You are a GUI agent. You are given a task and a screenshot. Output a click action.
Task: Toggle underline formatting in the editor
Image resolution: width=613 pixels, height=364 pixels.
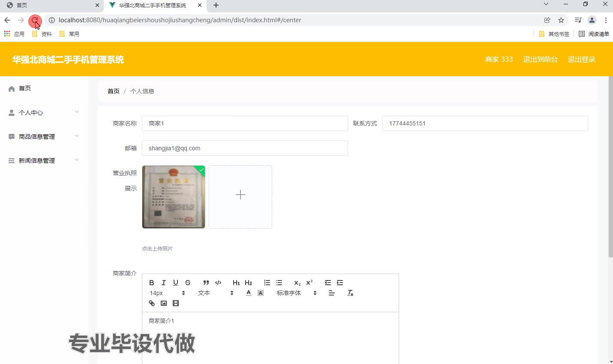(175, 283)
